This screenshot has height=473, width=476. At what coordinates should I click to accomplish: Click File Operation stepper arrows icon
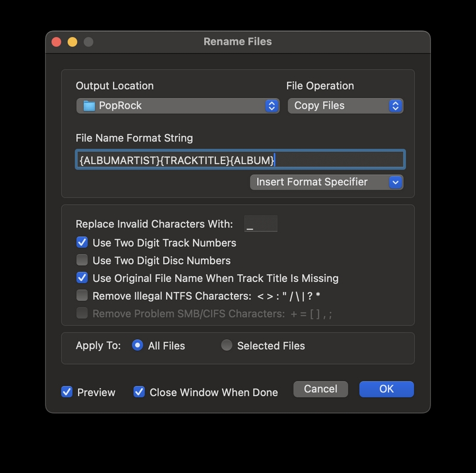tap(395, 106)
